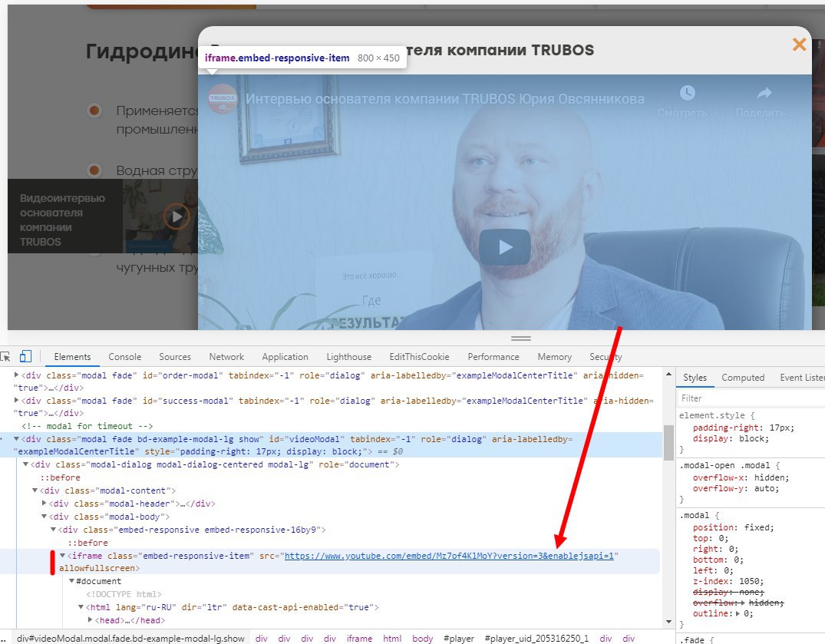Edit the display block value in element.style
825x644 pixels.
pyautogui.click(x=754, y=438)
